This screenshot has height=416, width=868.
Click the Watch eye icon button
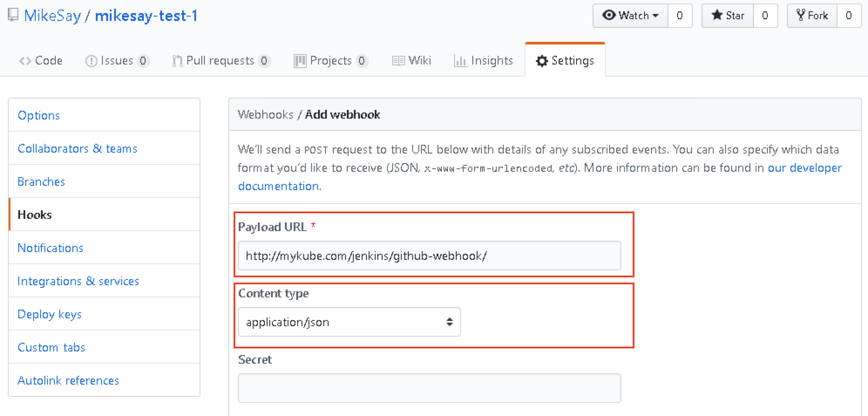click(x=609, y=15)
